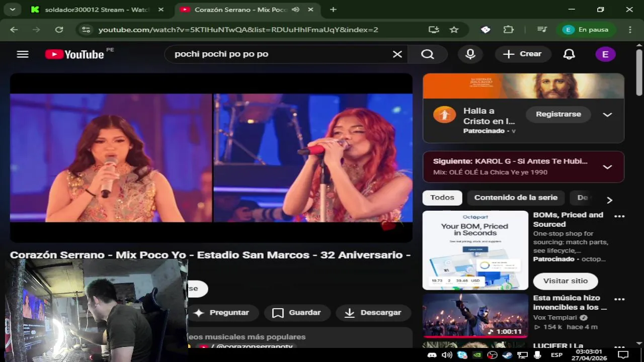Switch keyboard language ESP indicator

pyautogui.click(x=556, y=355)
